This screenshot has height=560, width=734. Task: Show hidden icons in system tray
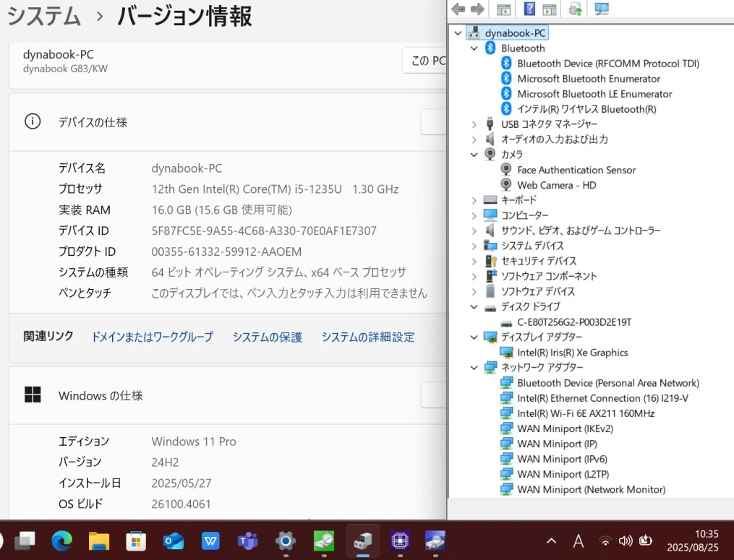point(551,540)
